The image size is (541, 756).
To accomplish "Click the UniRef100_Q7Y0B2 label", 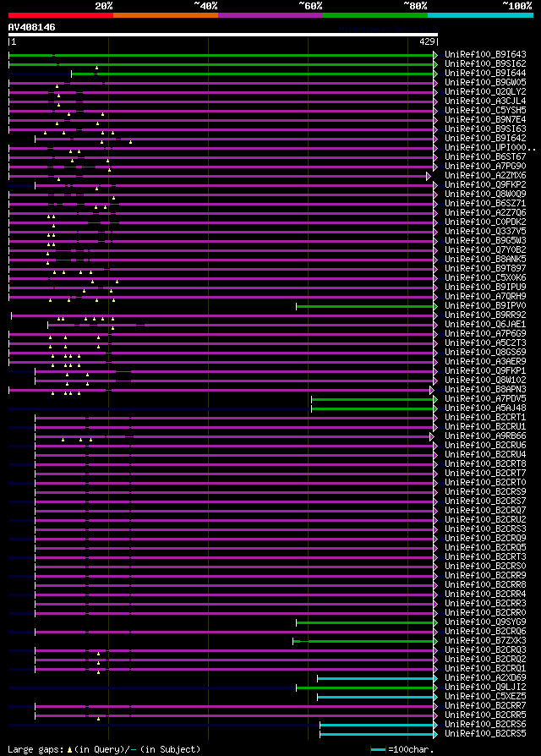I will 485,249.
